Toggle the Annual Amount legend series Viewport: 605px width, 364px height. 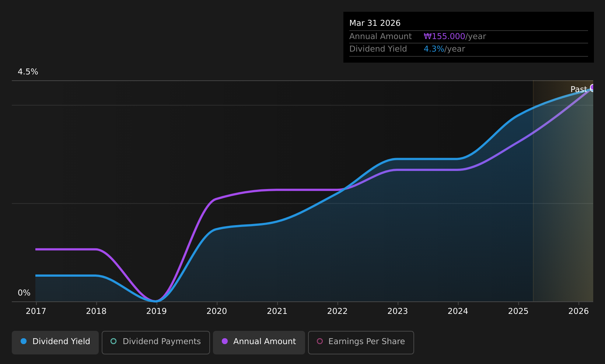tap(259, 342)
